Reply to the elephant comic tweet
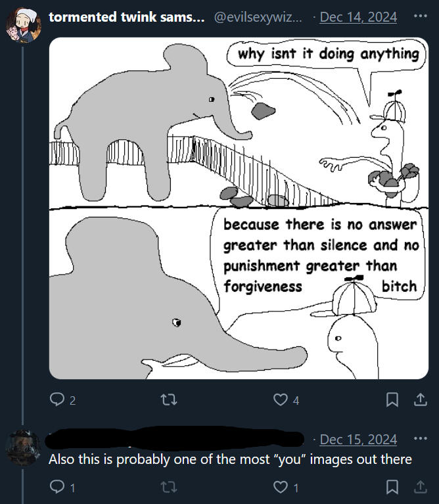This screenshot has height=504, width=439. click(57, 400)
